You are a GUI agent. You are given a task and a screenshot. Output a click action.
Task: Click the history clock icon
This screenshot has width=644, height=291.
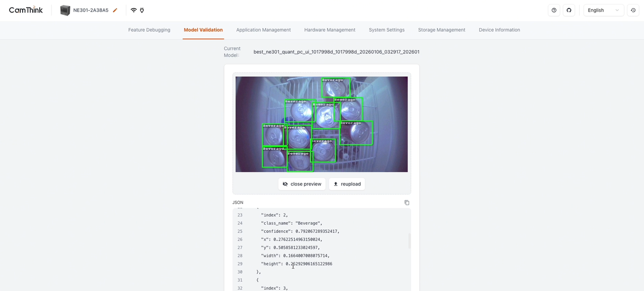click(x=633, y=10)
